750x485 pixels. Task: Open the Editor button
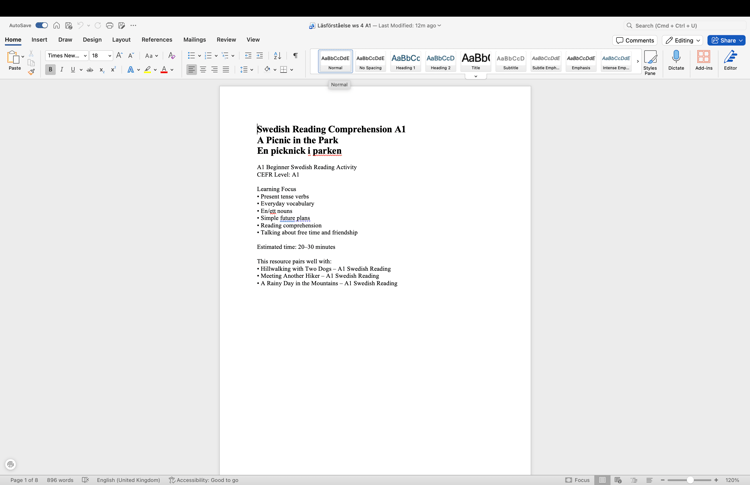tap(730, 61)
